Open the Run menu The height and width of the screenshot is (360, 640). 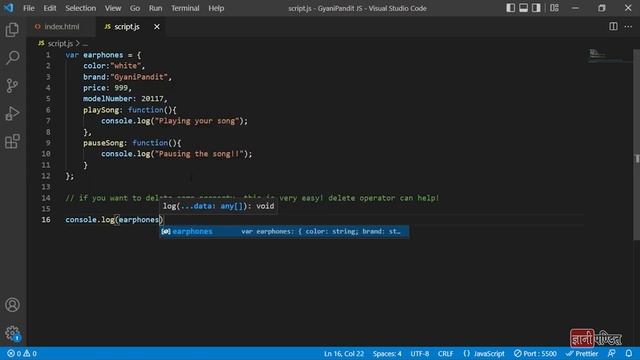pyautogui.click(x=155, y=8)
